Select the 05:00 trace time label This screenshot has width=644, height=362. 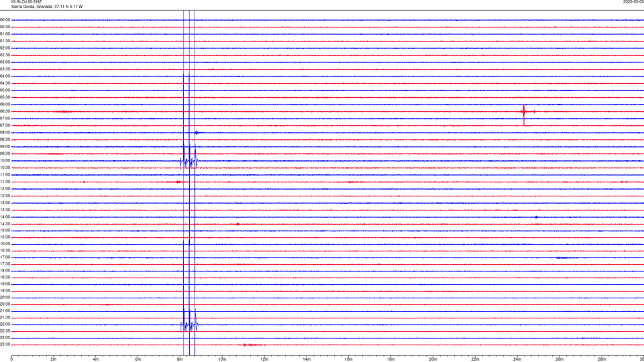click(x=5, y=90)
